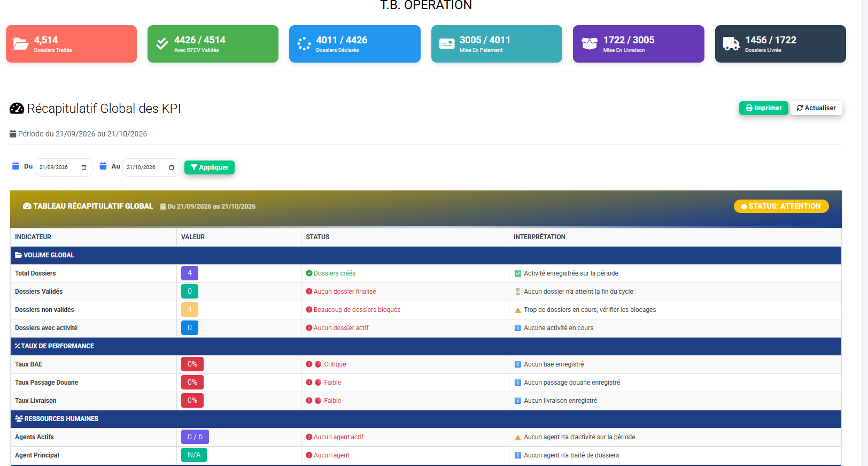This screenshot has height=466, width=868.
Task: Click the green check icon beside Dossiers créés
Action: tap(309, 273)
